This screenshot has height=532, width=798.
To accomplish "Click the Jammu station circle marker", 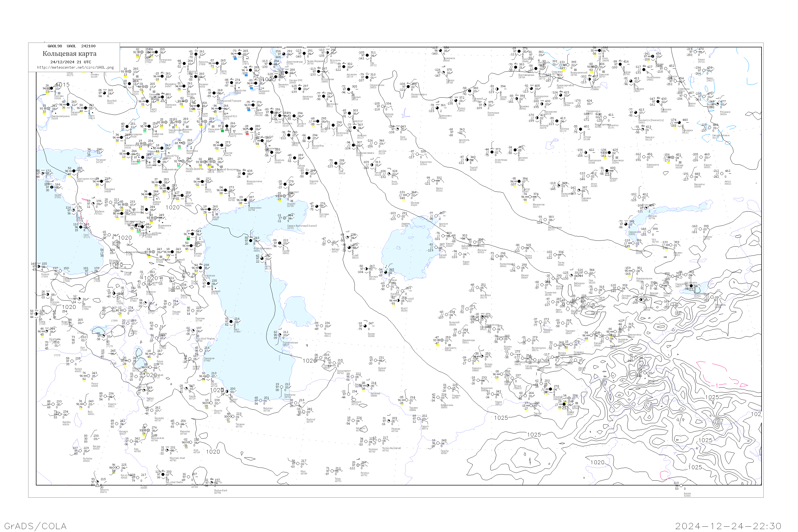I will tap(681, 485).
